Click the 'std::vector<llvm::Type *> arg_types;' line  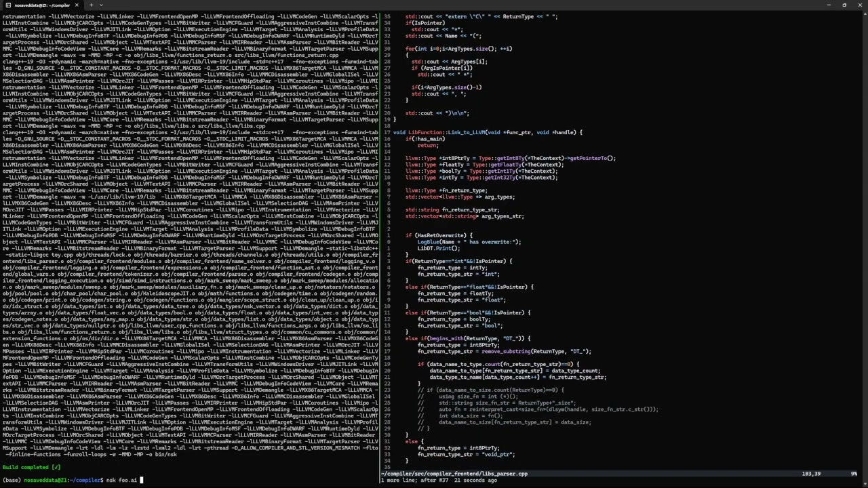click(x=460, y=197)
